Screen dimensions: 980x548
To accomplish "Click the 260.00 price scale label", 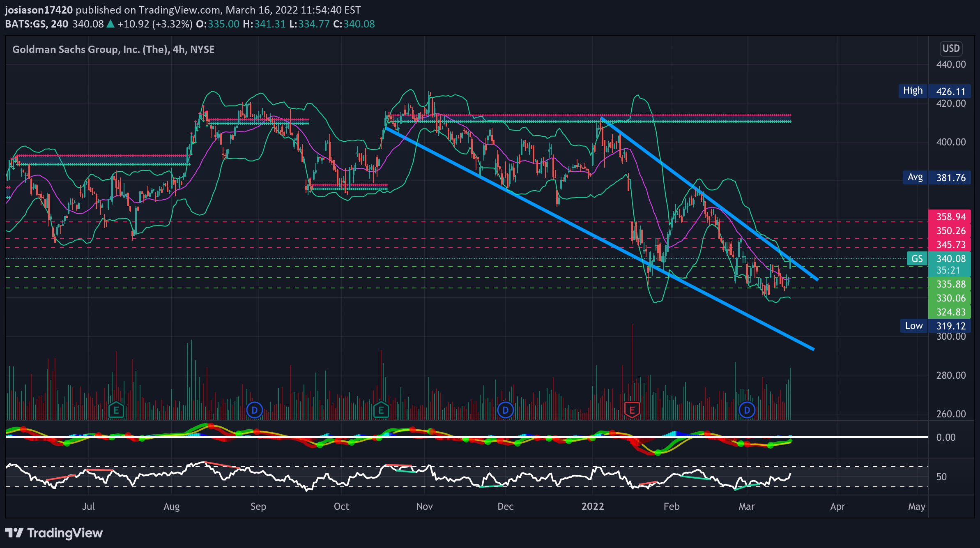I will tap(951, 414).
